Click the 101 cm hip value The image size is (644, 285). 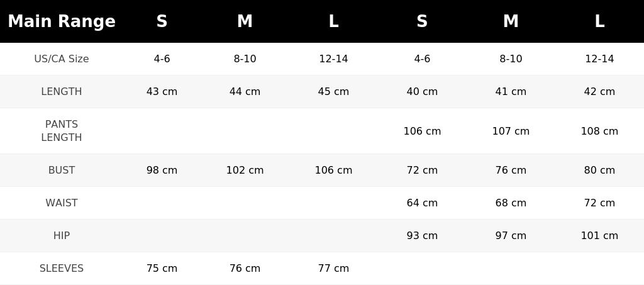pos(599,236)
